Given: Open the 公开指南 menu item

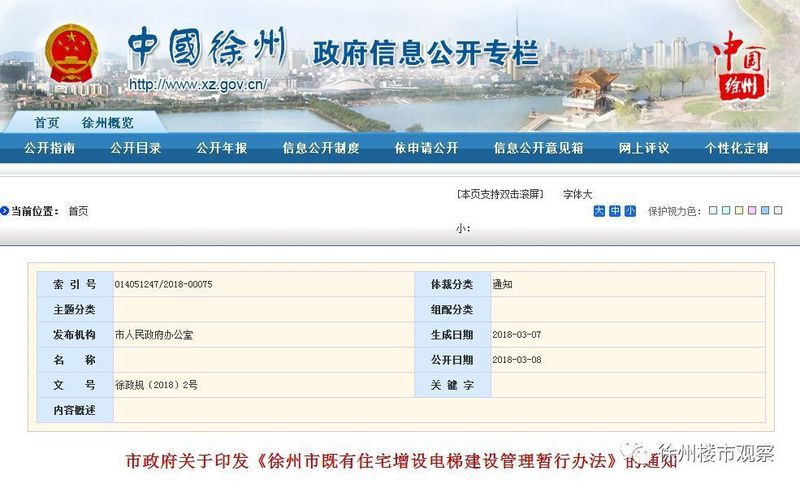Looking at the screenshot, I should click(x=49, y=148).
